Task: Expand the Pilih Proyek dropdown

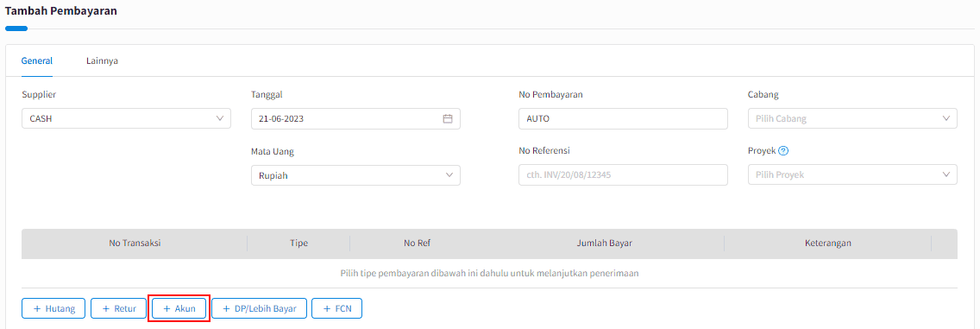Action: tap(852, 175)
